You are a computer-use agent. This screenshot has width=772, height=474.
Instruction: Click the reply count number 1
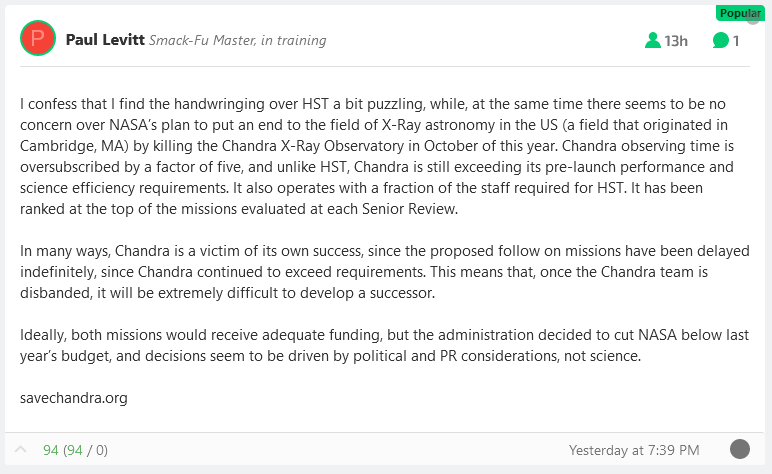click(x=736, y=41)
